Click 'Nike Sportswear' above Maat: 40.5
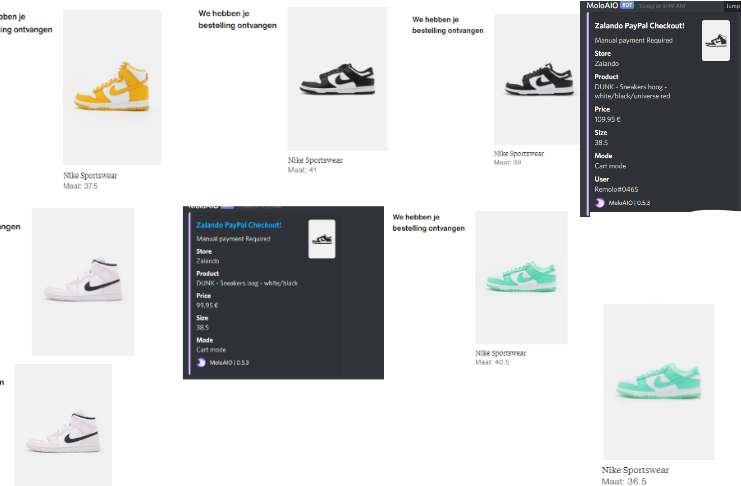Image resolution: width=741 pixels, height=486 pixels. point(501,353)
